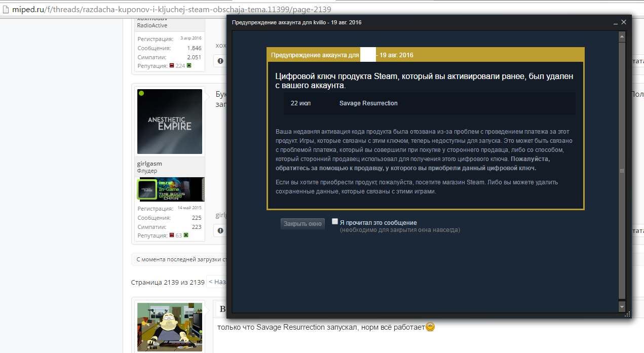Click the green online status dot on girlgasm's avatar

point(141,93)
